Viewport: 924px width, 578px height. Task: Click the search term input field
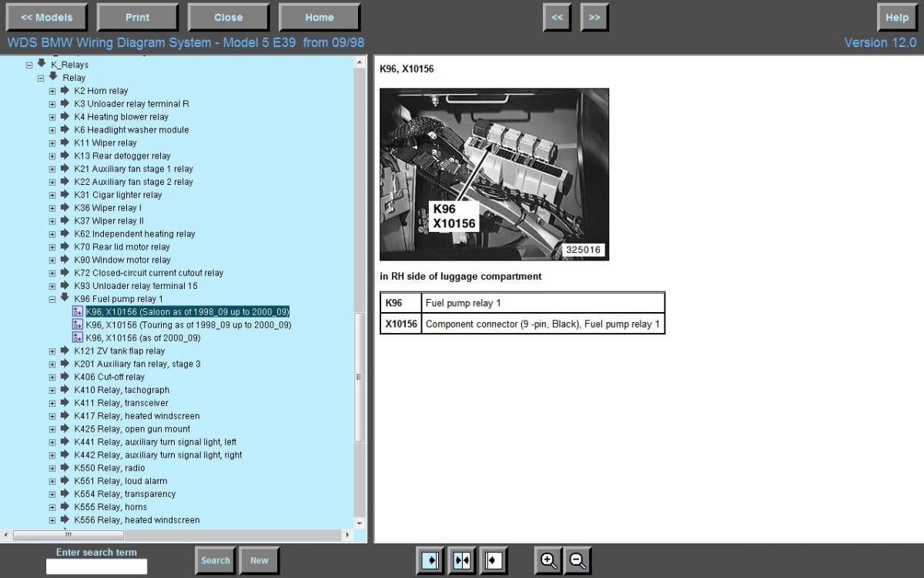96,566
